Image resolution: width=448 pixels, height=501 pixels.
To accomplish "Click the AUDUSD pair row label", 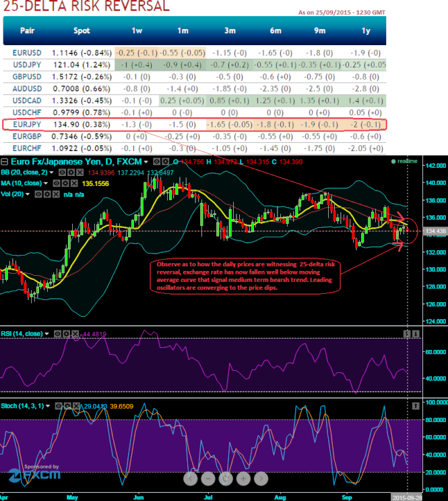I will [27, 88].
